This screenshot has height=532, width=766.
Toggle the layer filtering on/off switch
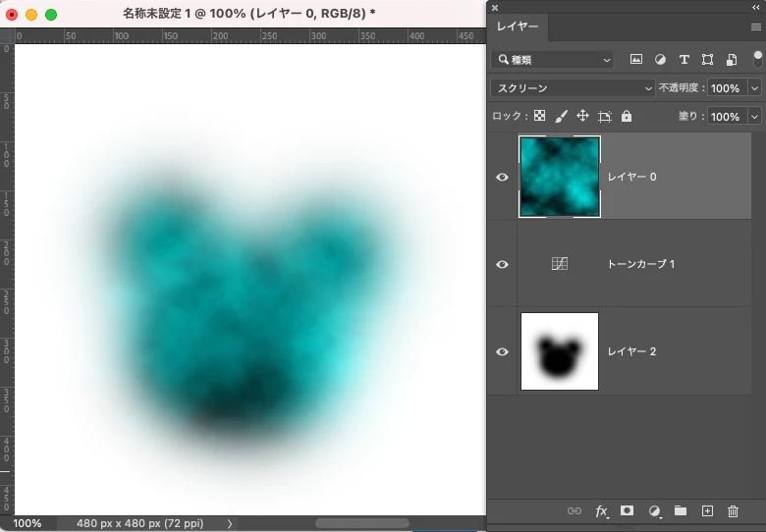[x=758, y=60]
